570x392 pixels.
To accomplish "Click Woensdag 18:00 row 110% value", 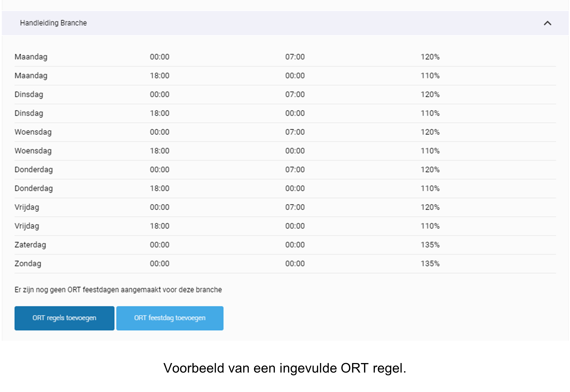I will (430, 151).
